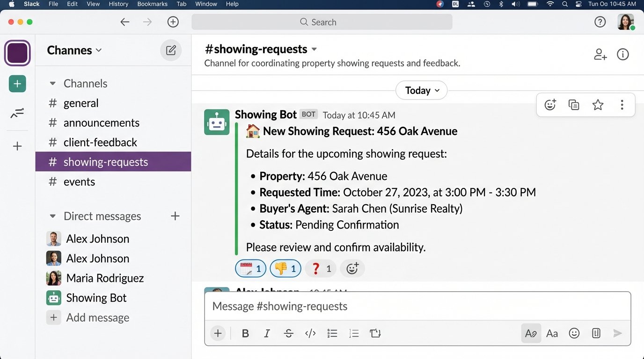Click the add people to channel icon
Image resolution: width=644 pixels, height=359 pixels.
coord(600,54)
